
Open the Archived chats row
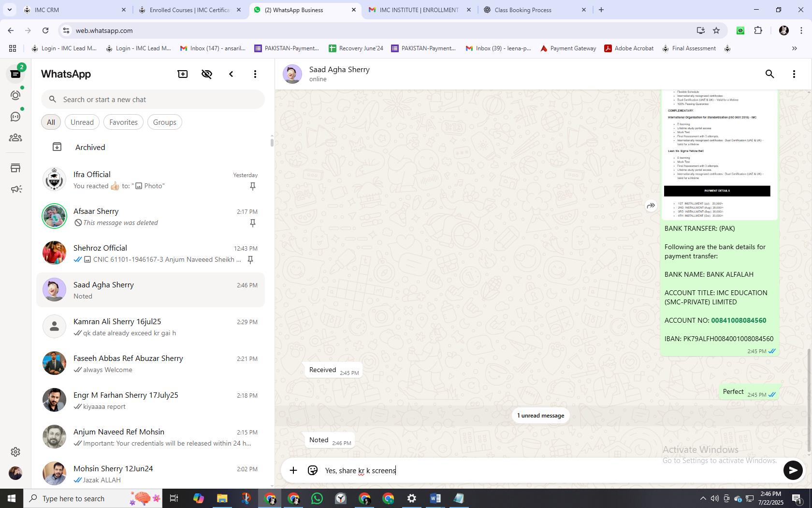tap(151, 147)
